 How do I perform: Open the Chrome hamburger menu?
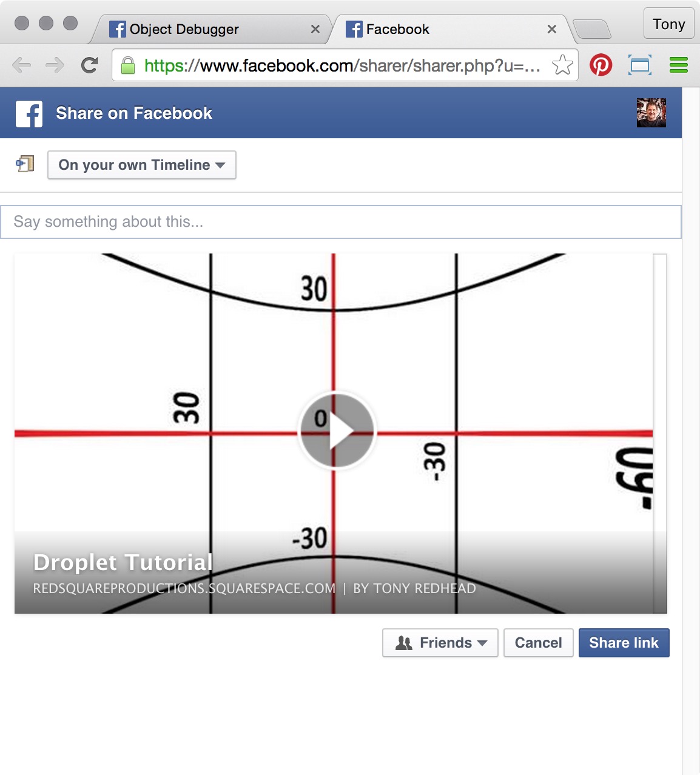coord(679,65)
